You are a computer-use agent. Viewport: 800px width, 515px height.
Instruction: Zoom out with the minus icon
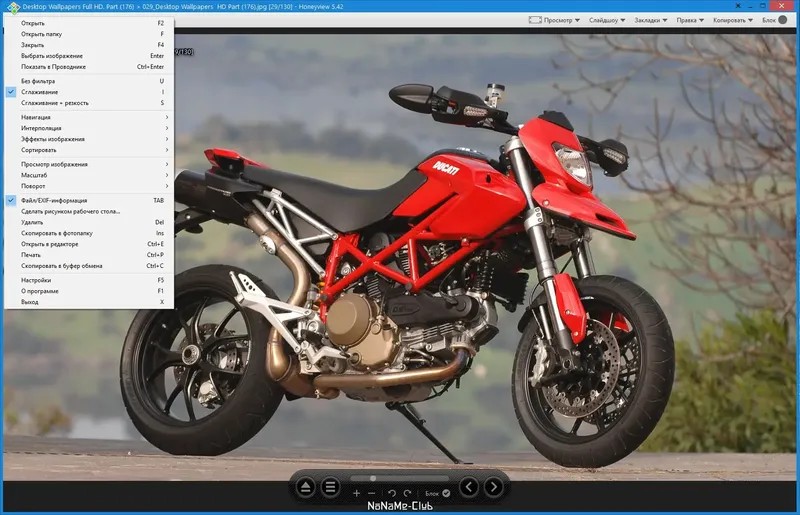pyautogui.click(x=371, y=493)
